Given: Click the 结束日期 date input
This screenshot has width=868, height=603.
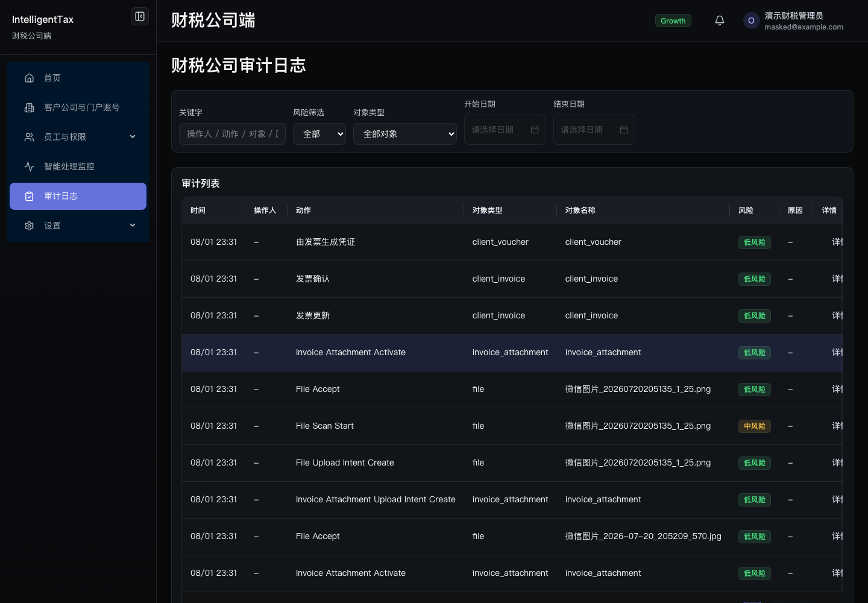Looking at the screenshot, I should (x=594, y=130).
